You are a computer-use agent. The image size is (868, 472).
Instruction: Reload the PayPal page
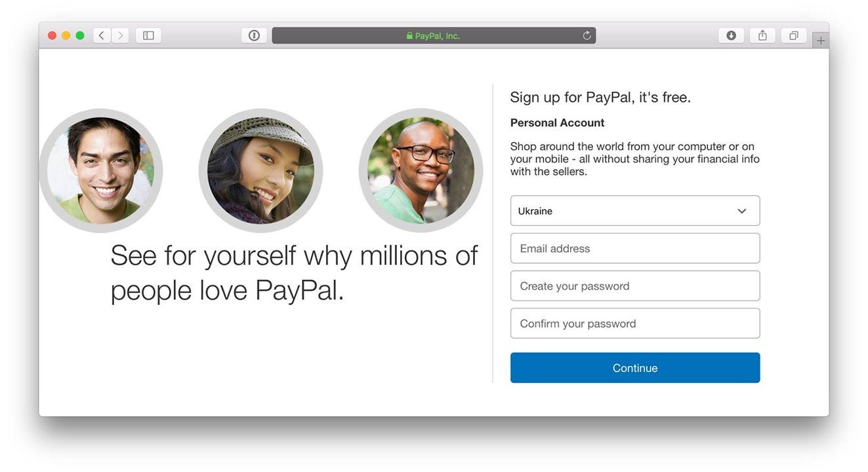(x=587, y=35)
